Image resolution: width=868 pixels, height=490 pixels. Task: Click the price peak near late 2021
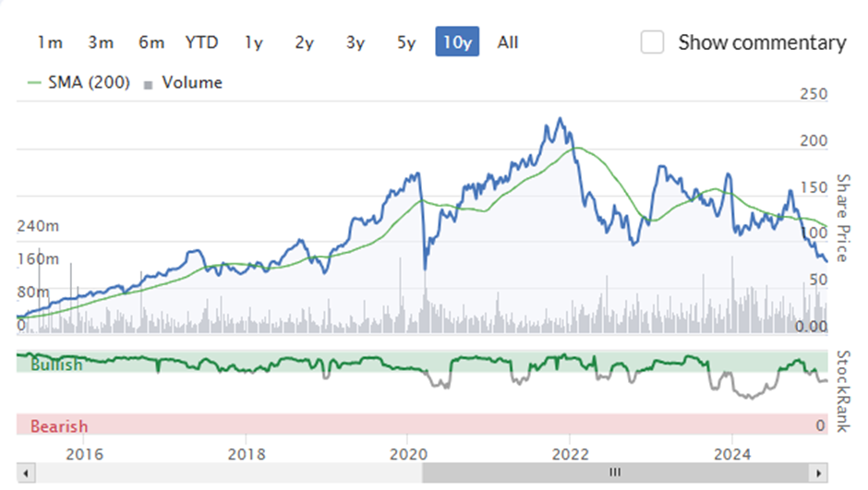[561, 118]
